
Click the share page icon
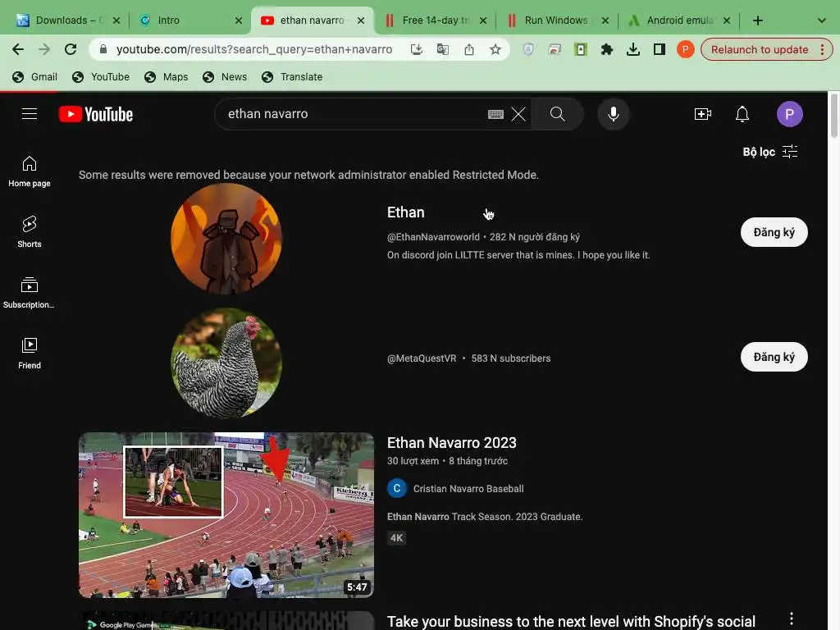[x=468, y=49]
